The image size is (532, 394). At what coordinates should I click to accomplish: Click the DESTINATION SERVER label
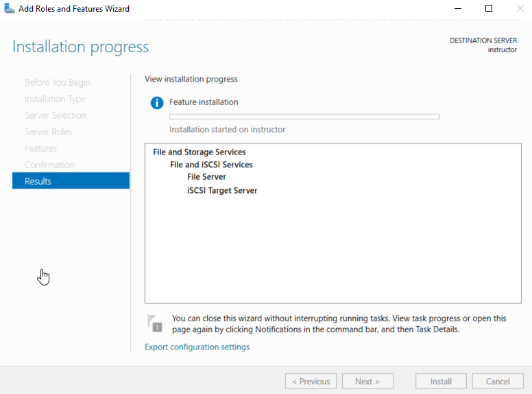tap(483, 40)
